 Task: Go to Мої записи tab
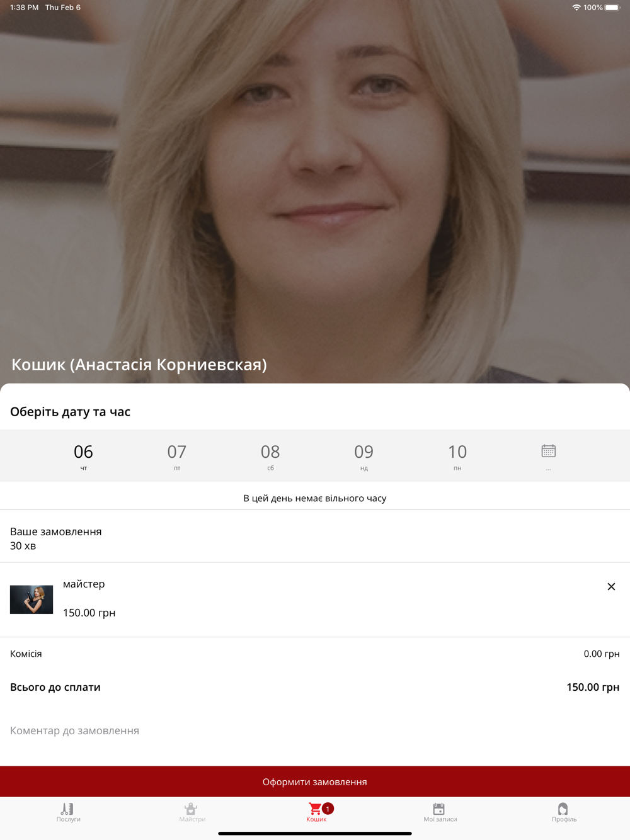[x=440, y=812]
